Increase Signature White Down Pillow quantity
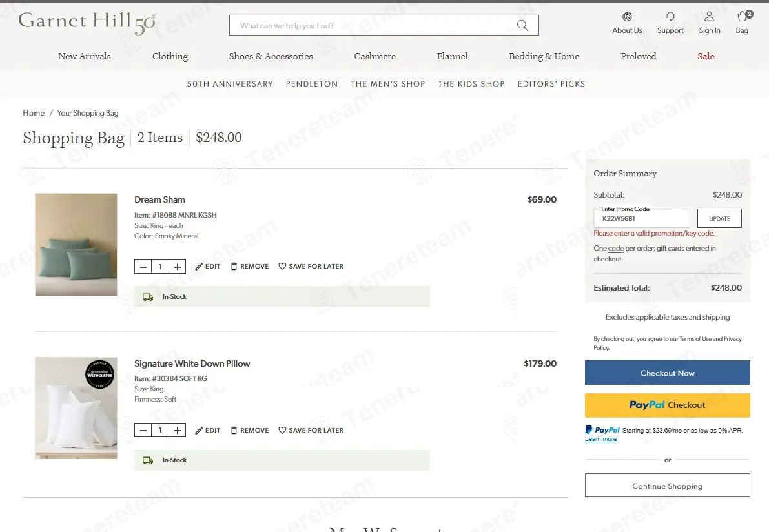Viewport: 769px width, 532px height. pos(177,430)
